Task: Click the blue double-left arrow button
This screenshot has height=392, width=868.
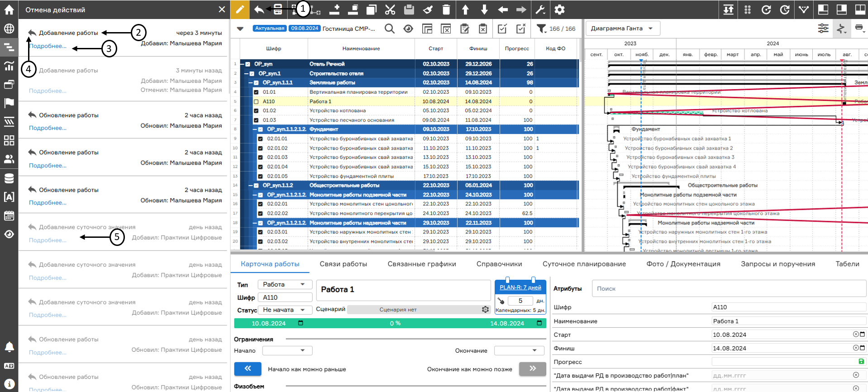Action: [x=248, y=369]
